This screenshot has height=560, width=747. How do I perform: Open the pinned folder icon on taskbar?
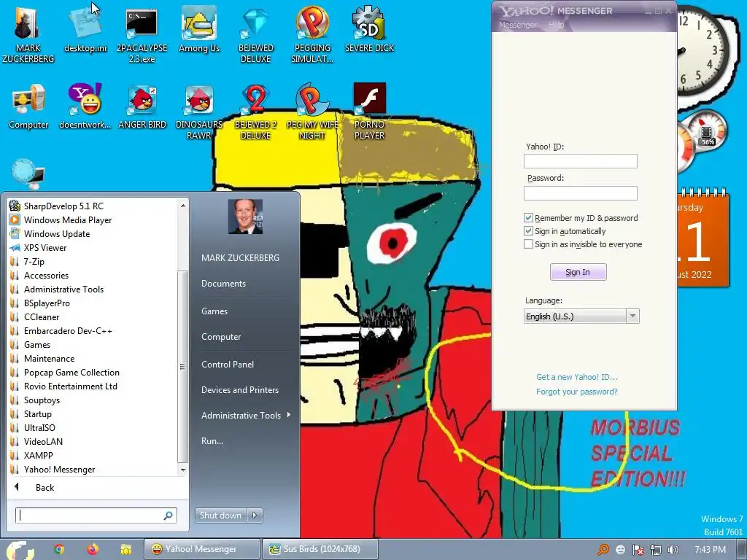click(x=125, y=550)
